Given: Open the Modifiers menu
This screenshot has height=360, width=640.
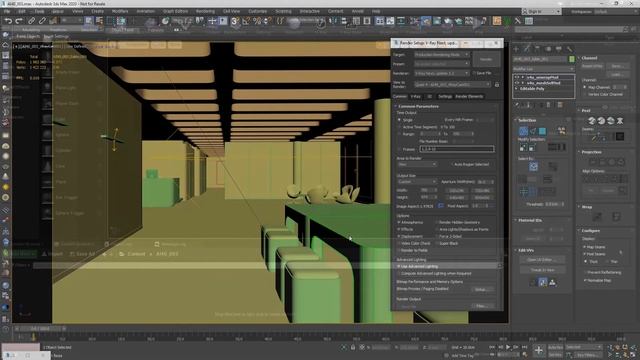Looking at the screenshot, I should [120, 11].
